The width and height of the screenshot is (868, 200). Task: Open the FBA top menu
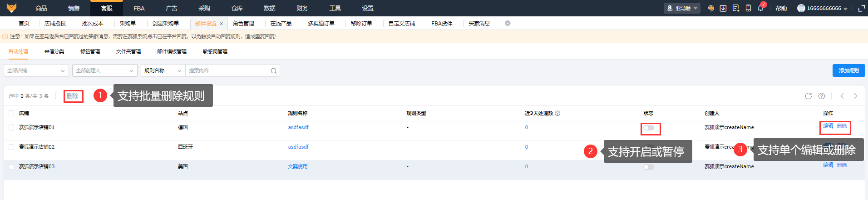point(139,8)
